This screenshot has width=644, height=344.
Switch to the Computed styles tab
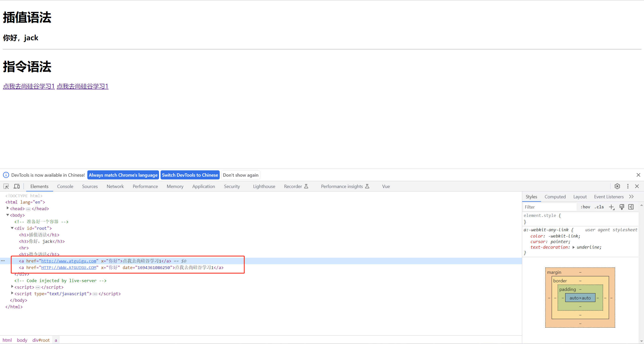point(555,197)
